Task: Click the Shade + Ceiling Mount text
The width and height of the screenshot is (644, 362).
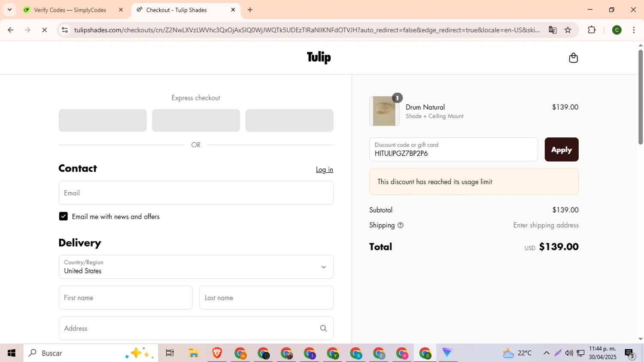Action: pos(434,116)
